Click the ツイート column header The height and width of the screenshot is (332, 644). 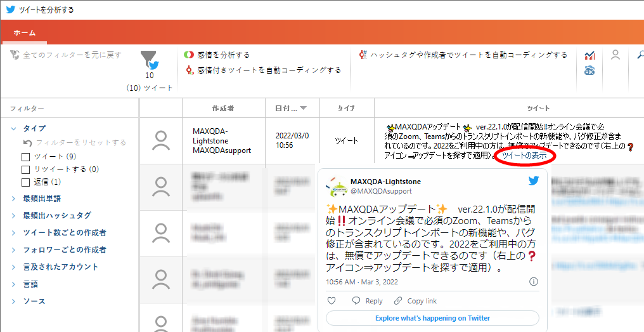(x=538, y=108)
